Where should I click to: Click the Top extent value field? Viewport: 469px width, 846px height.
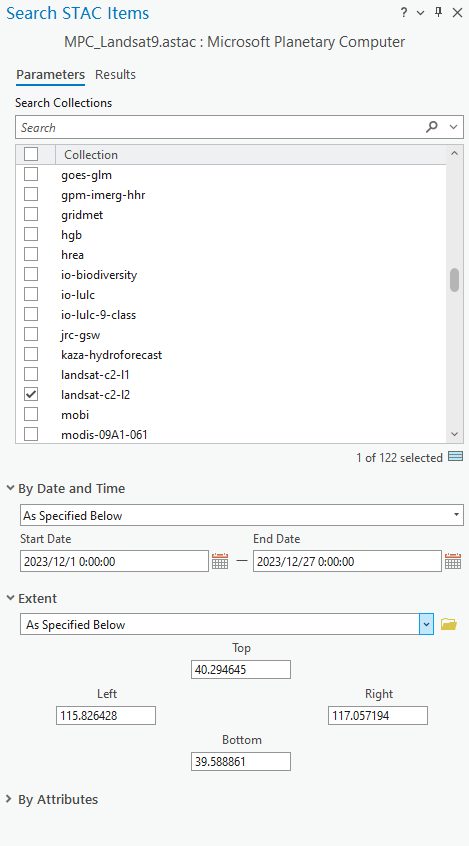[241, 670]
